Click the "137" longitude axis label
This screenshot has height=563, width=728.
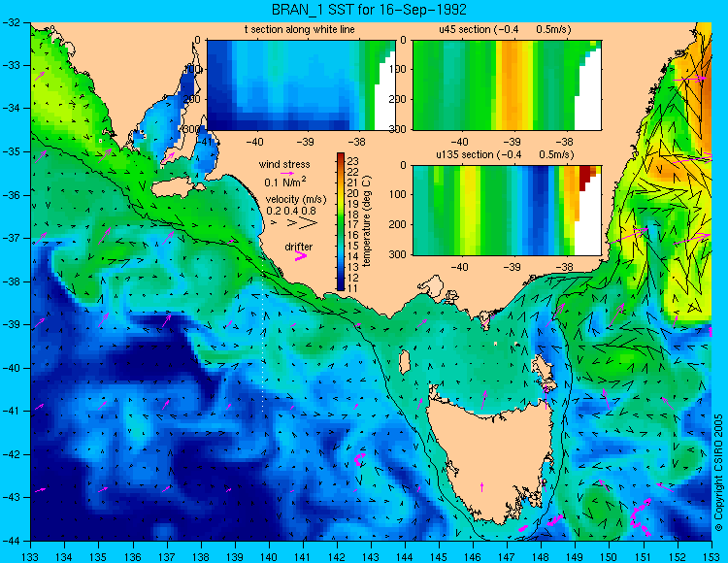[x=167, y=557]
